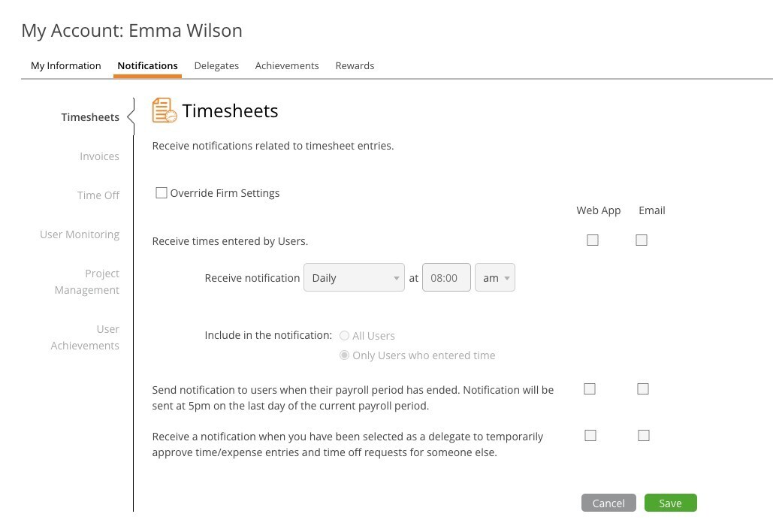Open Invoices notification settings

pyautogui.click(x=100, y=156)
